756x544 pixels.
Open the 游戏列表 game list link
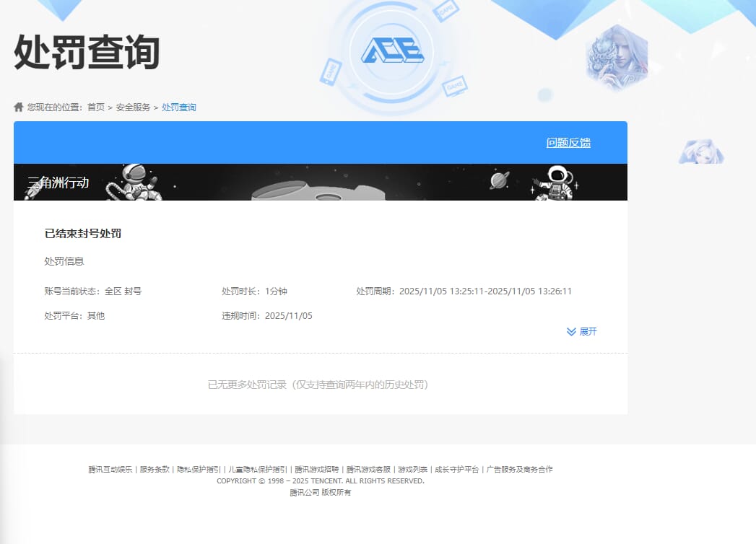[412, 468]
